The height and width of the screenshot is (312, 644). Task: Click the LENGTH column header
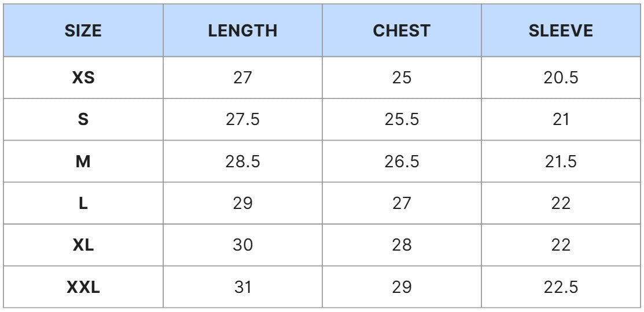click(x=242, y=31)
